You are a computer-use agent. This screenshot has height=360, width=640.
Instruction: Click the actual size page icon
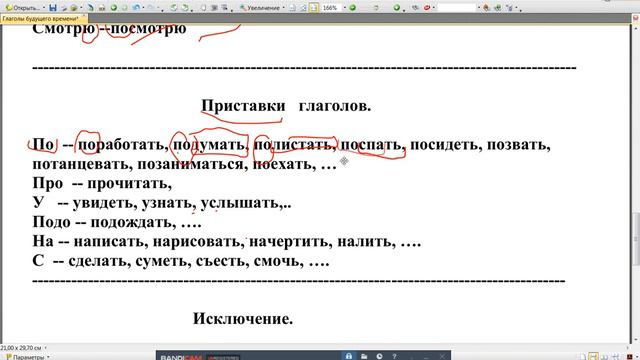pos(292,8)
